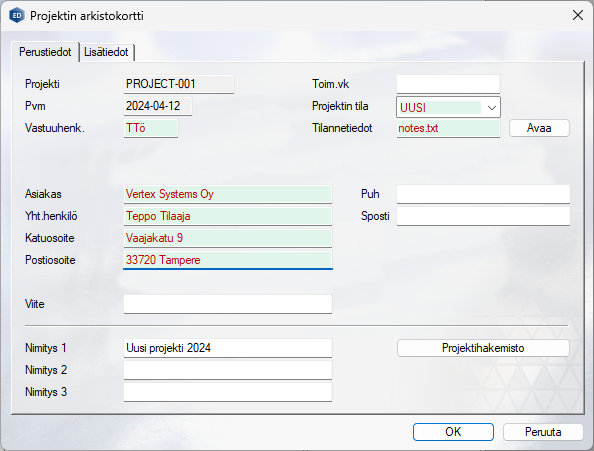Click the Vastuuhenk. label
Image resolution: width=594 pixels, height=451 pixels.
click(x=55, y=128)
